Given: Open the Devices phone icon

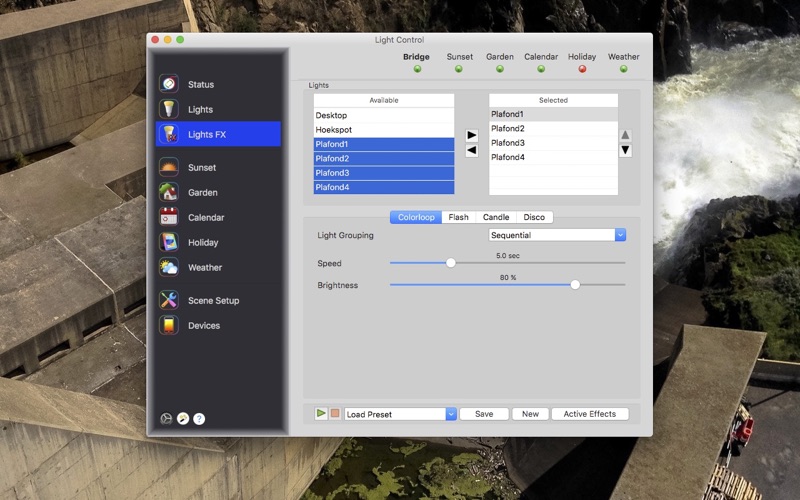Looking at the screenshot, I should [168, 325].
